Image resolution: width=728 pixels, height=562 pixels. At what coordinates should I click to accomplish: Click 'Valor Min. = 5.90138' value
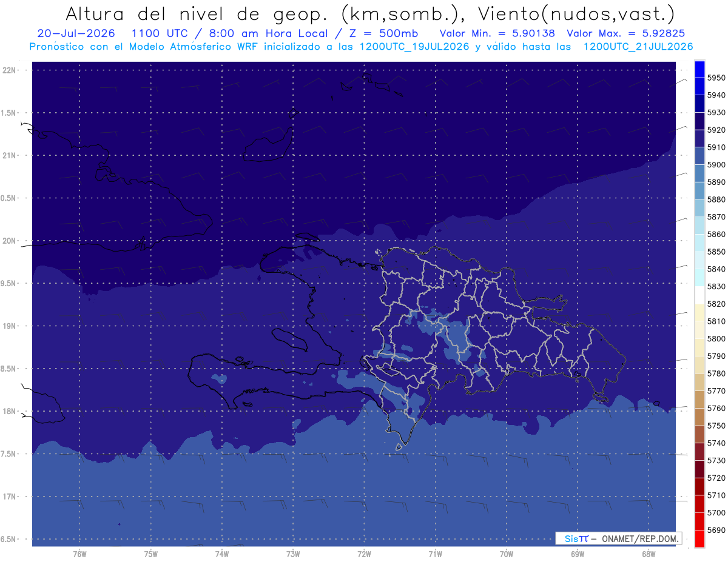click(x=497, y=33)
